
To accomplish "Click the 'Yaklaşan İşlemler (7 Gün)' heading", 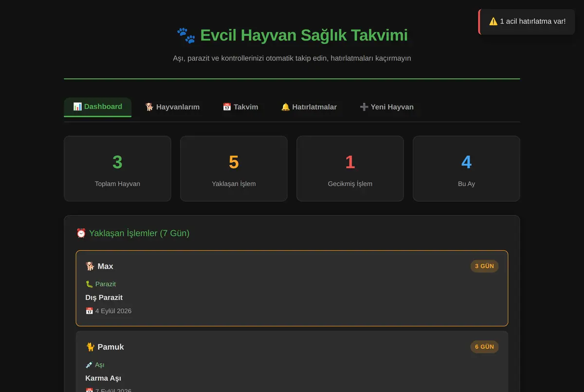I will point(133,233).
